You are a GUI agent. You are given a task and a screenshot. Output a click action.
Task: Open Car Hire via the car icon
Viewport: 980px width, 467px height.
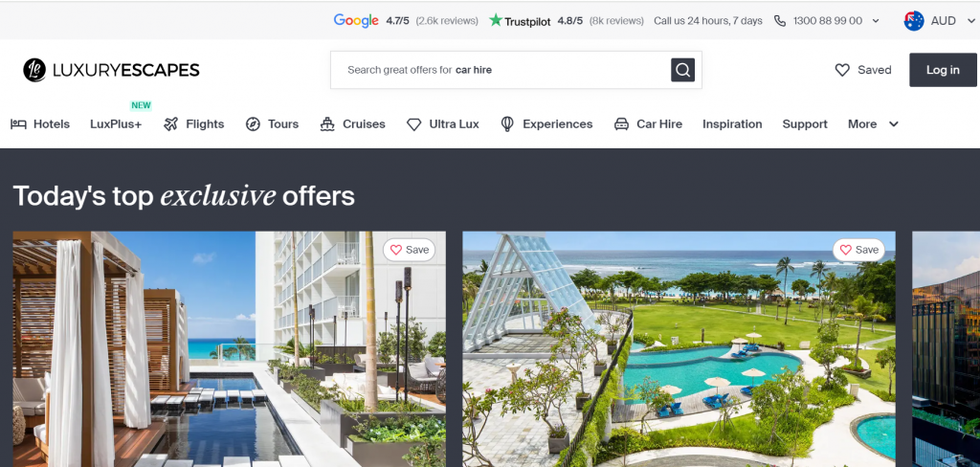pos(621,123)
